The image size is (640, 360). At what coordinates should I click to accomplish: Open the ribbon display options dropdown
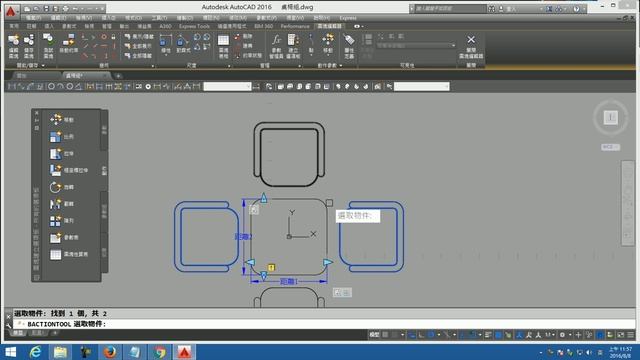(358, 26)
